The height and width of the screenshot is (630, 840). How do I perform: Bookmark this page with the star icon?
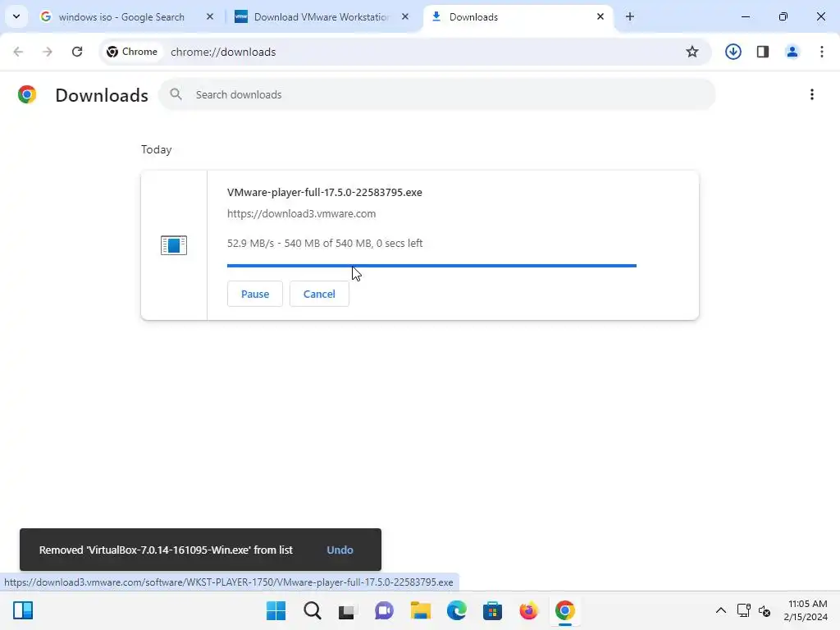(692, 52)
